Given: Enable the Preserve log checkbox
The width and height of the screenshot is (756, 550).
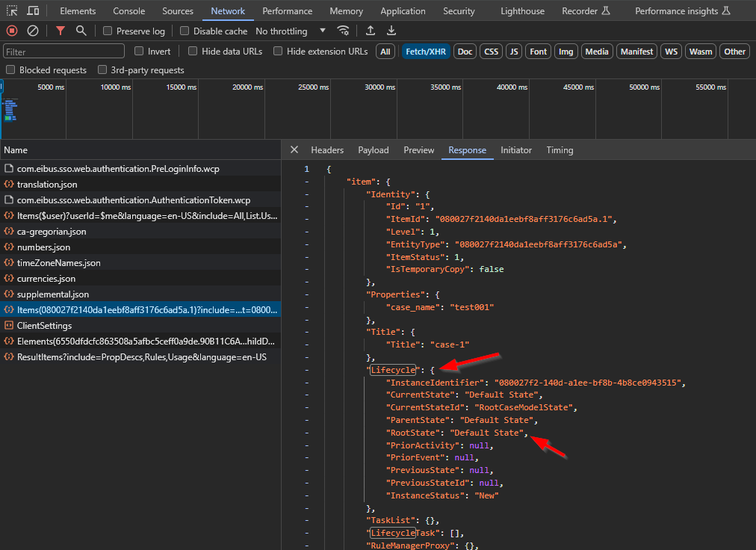Looking at the screenshot, I should [x=108, y=31].
